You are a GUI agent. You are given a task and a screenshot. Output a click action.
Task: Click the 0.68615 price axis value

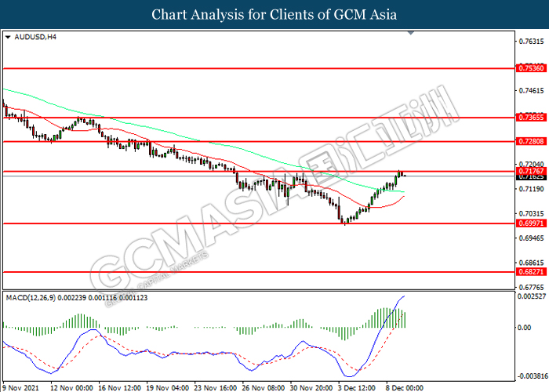tap(532, 263)
